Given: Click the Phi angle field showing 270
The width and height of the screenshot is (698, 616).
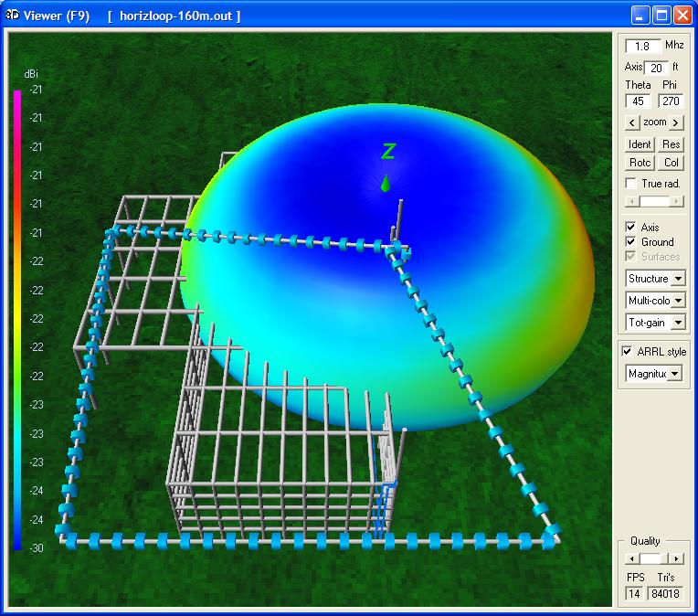Looking at the screenshot, I should click(x=671, y=101).
